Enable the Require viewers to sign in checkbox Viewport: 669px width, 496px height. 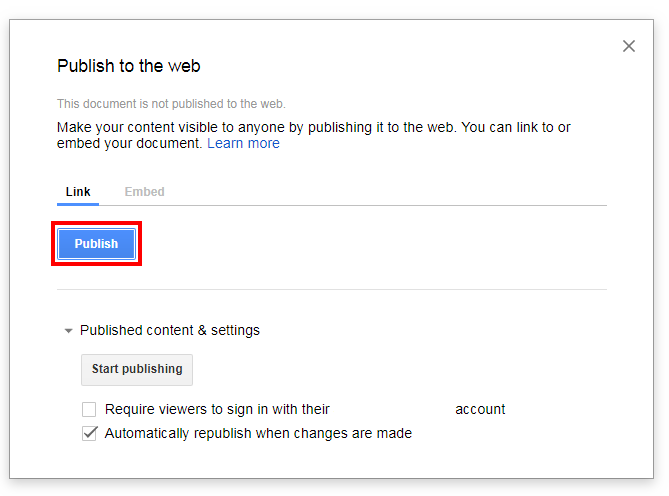pos(89,409)
